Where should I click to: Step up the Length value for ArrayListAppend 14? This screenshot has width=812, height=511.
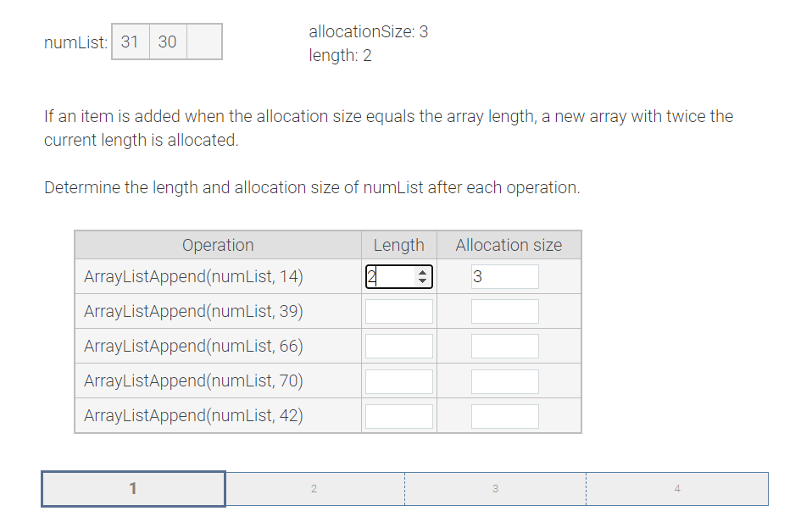(424, 272)
